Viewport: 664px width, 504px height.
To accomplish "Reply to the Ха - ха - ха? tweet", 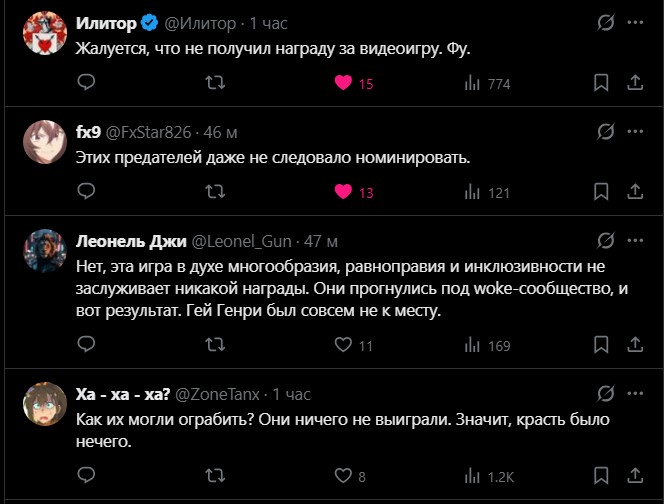I will pyautogui.click(x=86, y=476).
